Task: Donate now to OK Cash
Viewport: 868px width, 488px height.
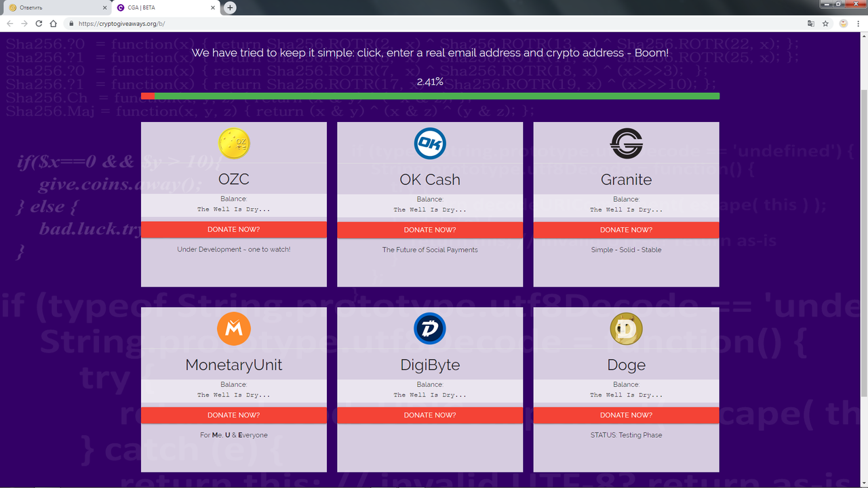Action: pos(430,230)
